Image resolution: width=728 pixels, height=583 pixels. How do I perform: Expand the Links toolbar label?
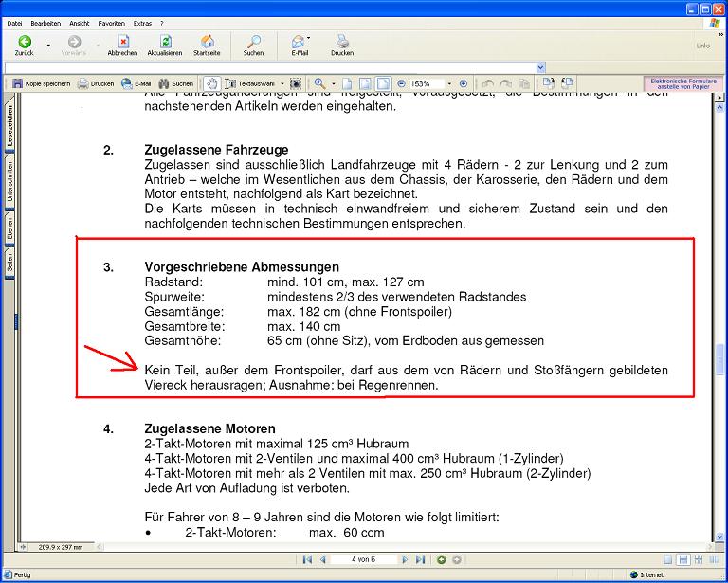tap(703, 46)
